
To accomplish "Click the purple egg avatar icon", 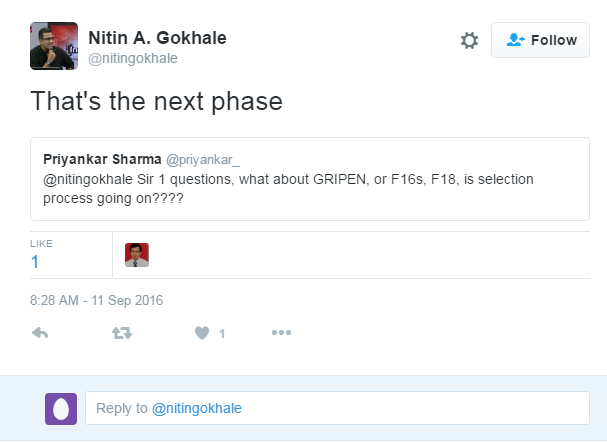I will tap(61, 409).
